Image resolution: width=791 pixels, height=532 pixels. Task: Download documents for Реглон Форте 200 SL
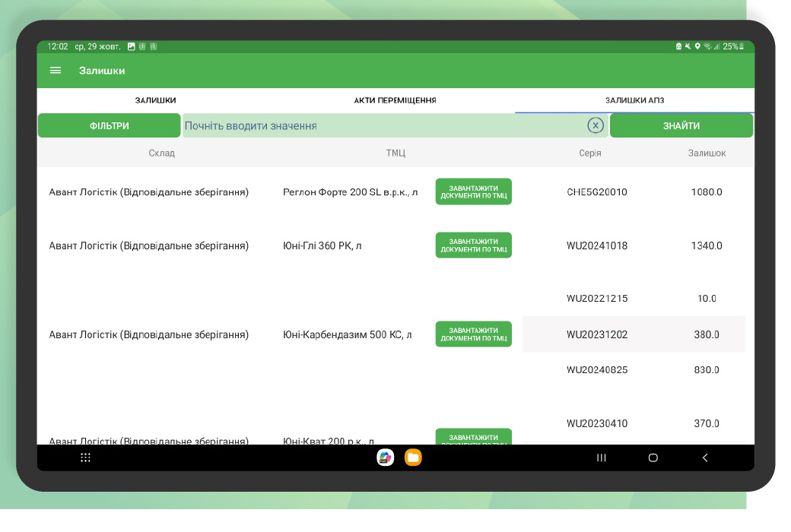(x=473, y=192)
